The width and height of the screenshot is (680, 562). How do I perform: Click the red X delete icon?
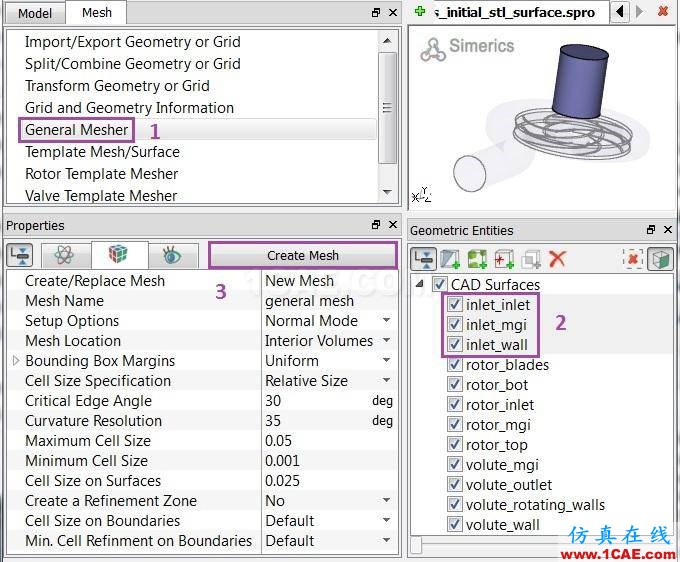coord(557,259)
